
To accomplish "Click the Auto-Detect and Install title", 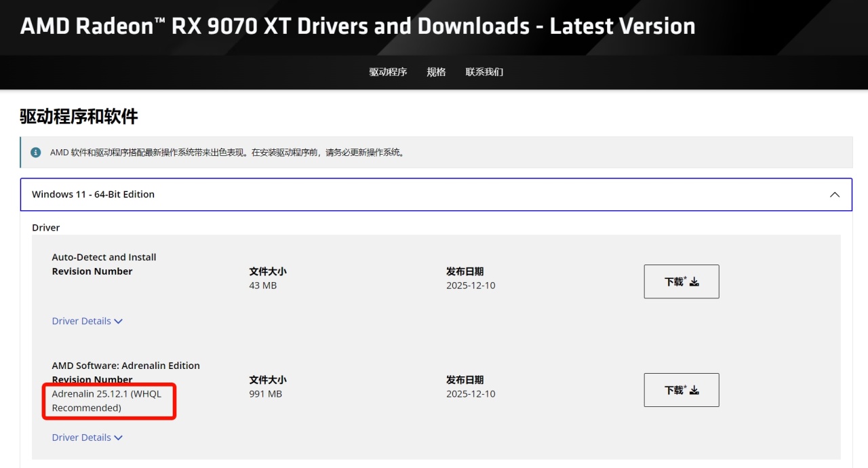I will 104,257.
